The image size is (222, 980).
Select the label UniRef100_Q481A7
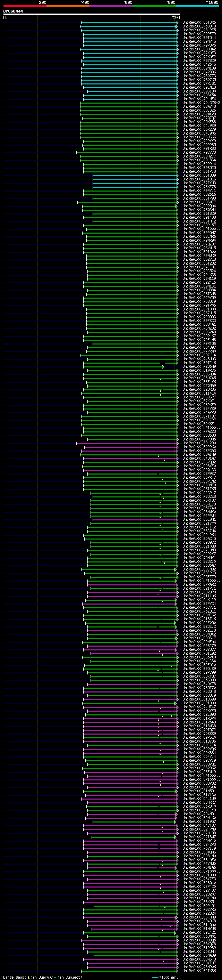199,458
